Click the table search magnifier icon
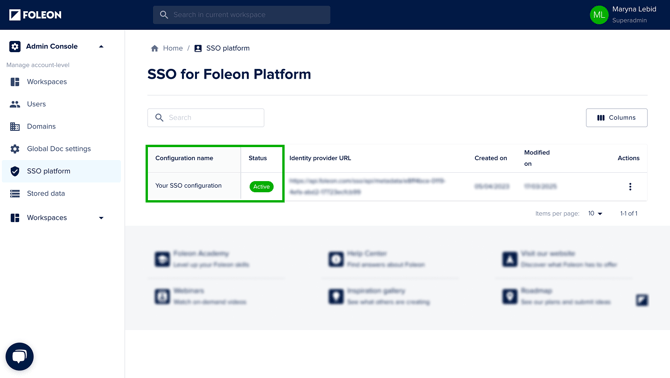670x378 pixels. tap(159, 117)
